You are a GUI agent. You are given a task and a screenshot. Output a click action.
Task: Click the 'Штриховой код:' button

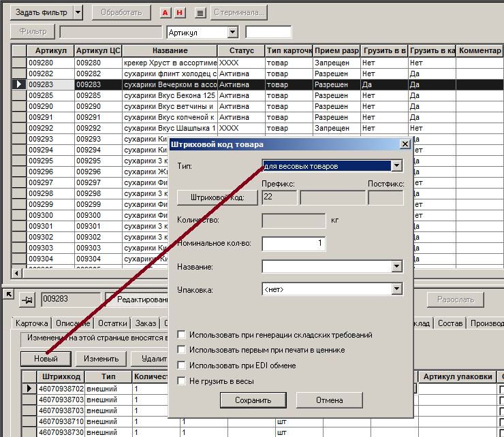point(217,197)
